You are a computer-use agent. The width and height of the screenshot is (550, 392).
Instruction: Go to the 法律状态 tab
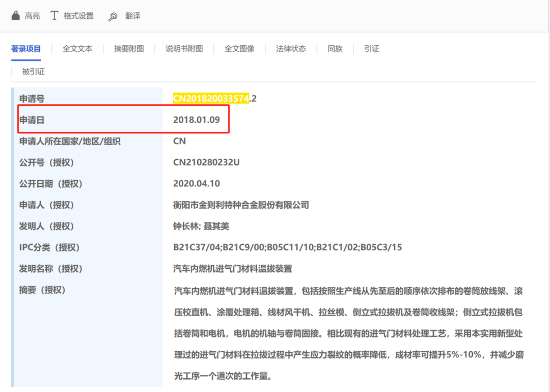coord(291,49)
